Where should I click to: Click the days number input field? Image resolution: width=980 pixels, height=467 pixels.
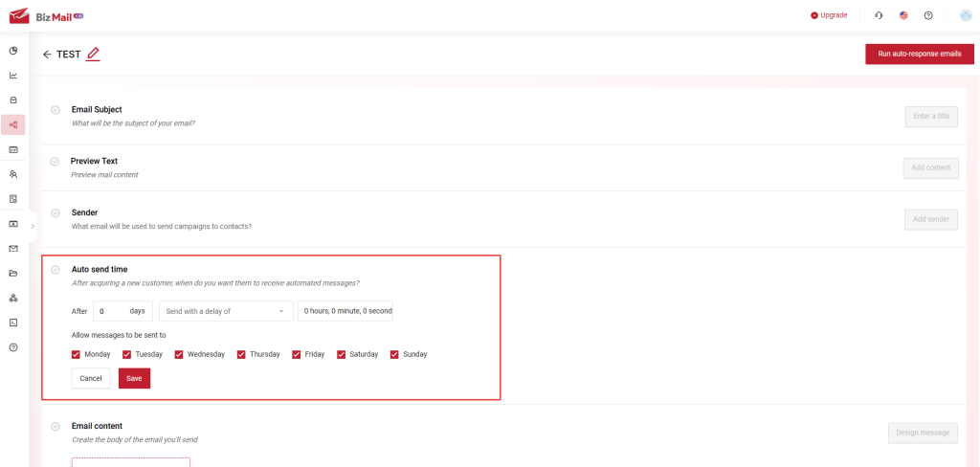coord(111,311)
